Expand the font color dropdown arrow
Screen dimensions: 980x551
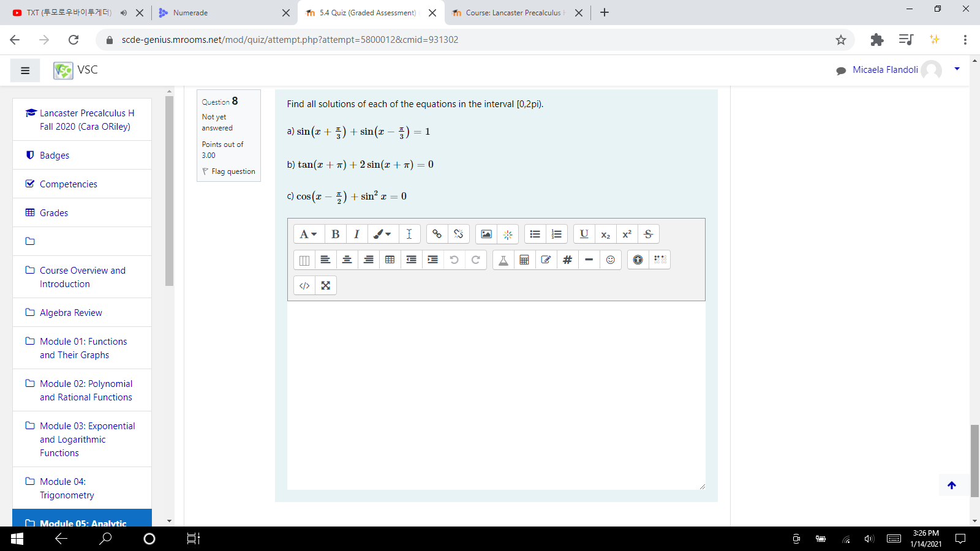[x=389, y=234]
